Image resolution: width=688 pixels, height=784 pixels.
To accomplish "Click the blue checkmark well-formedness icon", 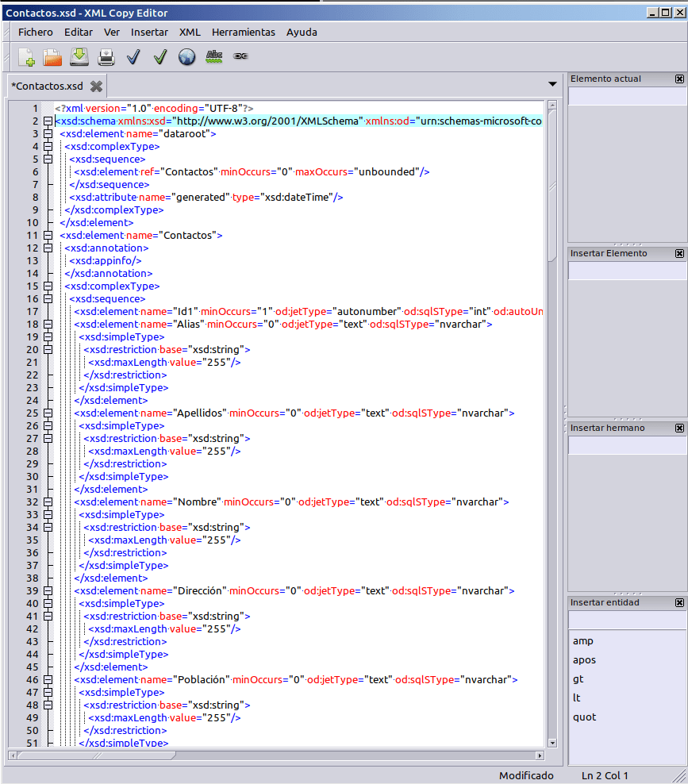I will (133, 57).
